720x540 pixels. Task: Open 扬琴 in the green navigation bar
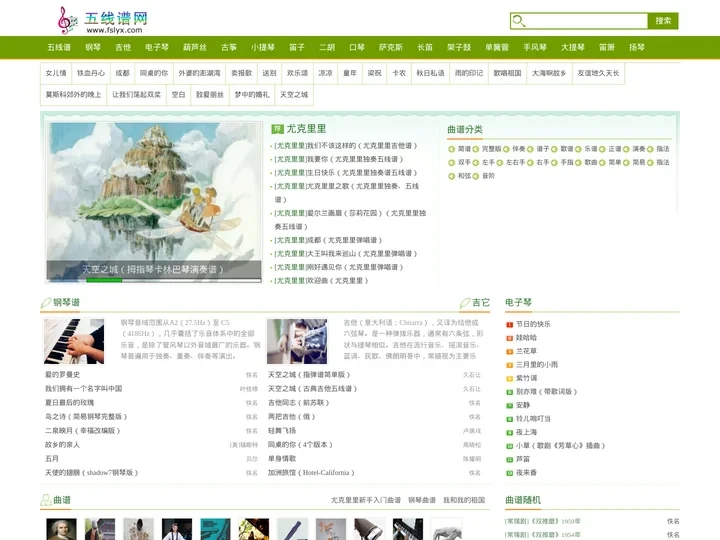pyautogui.click(x=637, y=47)
